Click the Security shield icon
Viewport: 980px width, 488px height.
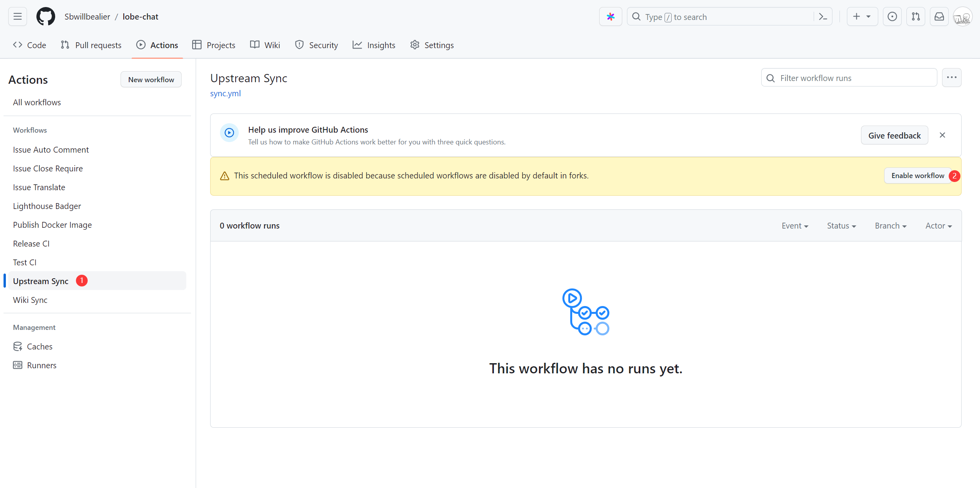(x=299, y=45)
